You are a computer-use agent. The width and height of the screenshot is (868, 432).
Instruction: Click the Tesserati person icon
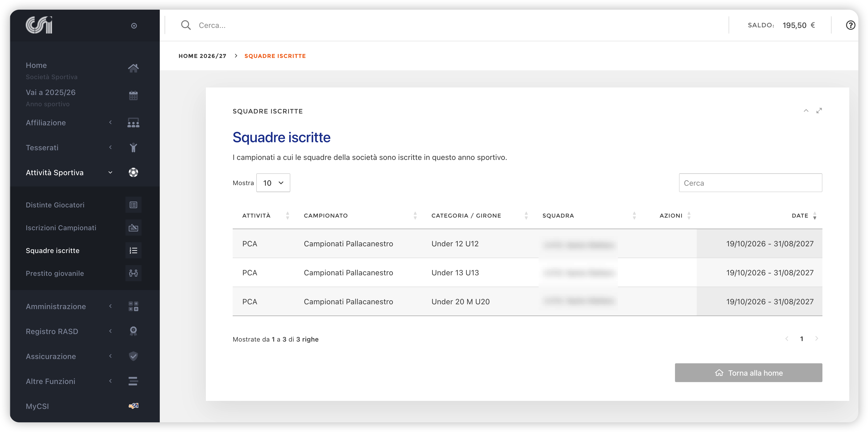coord(133,148)
